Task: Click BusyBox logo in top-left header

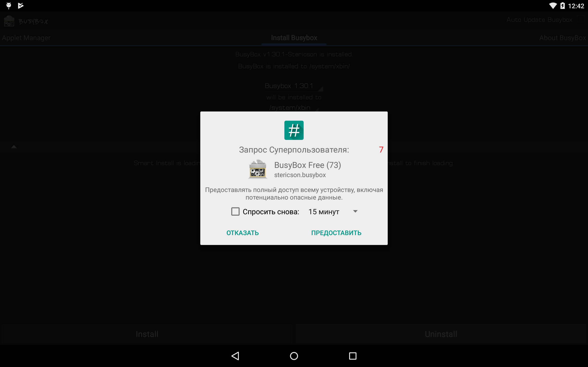Action: [x=9, y=21]
